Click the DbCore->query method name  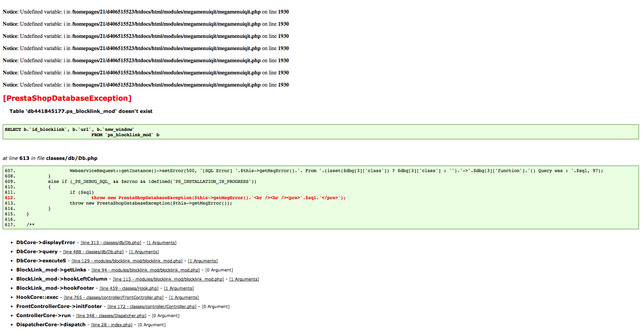(x=37, y=252)
